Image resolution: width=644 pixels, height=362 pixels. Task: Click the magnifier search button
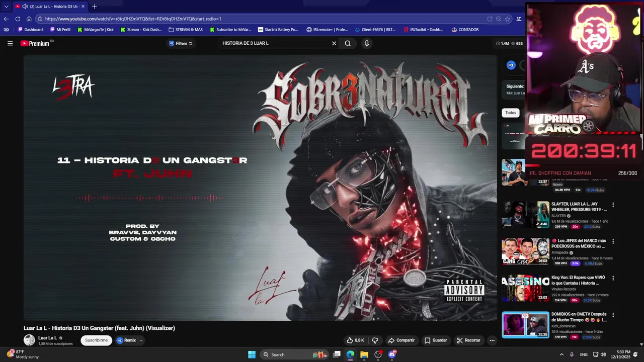(x=348, y=44)
